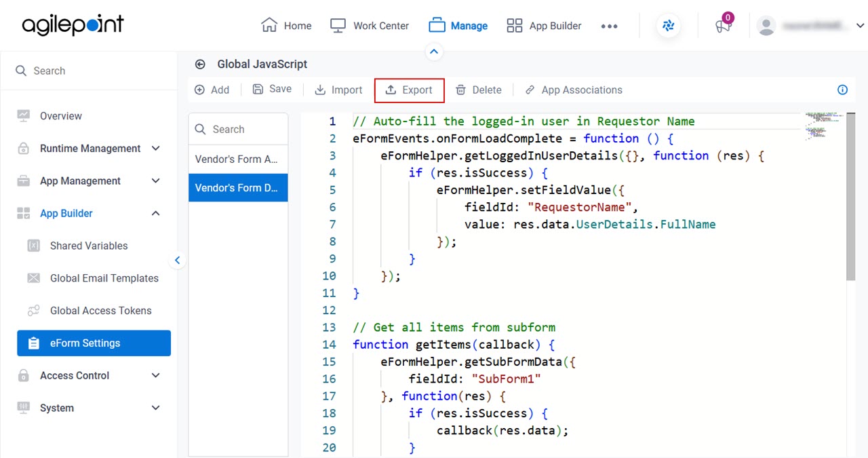Click the code minimap preview

click(823, 126)
